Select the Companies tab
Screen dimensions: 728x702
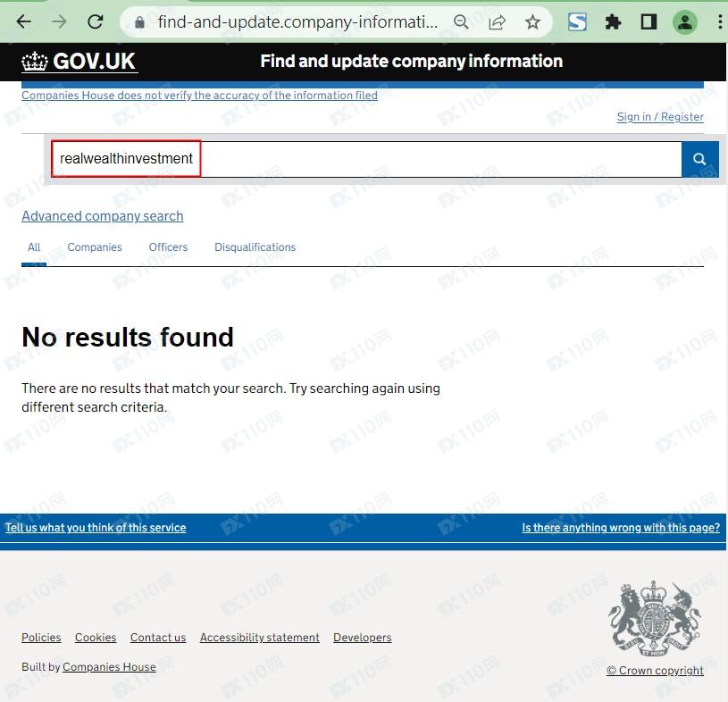point(95,247)
